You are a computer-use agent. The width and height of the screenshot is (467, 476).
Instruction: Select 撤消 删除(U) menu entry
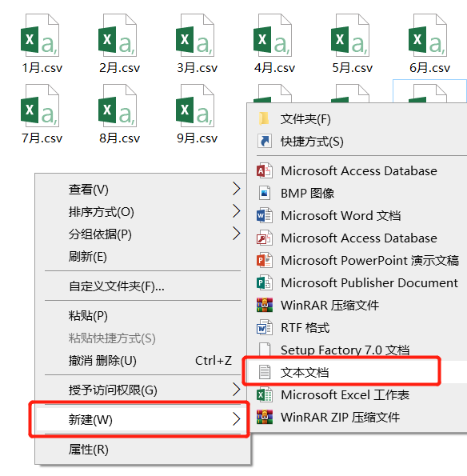102,361
